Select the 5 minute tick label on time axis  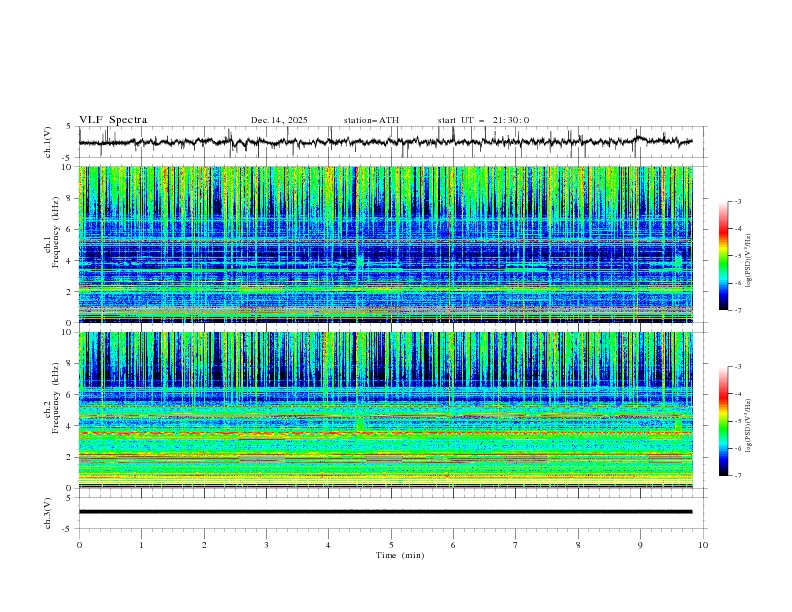[x=391, y=545]
